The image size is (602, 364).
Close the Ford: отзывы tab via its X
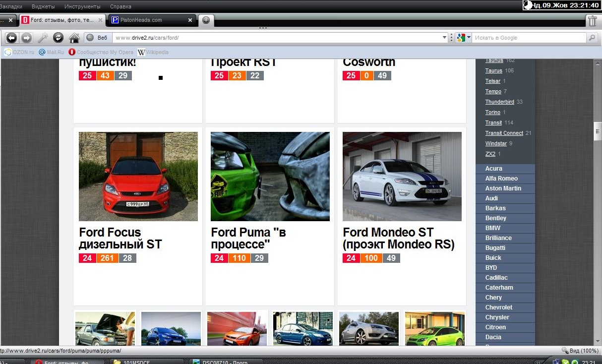pos(100,20)
